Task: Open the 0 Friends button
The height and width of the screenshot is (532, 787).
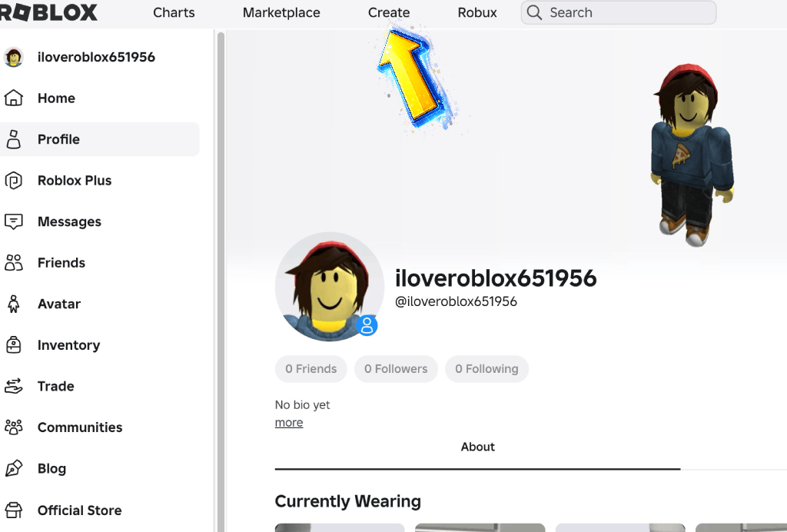Action: click(x=310, y=369)
